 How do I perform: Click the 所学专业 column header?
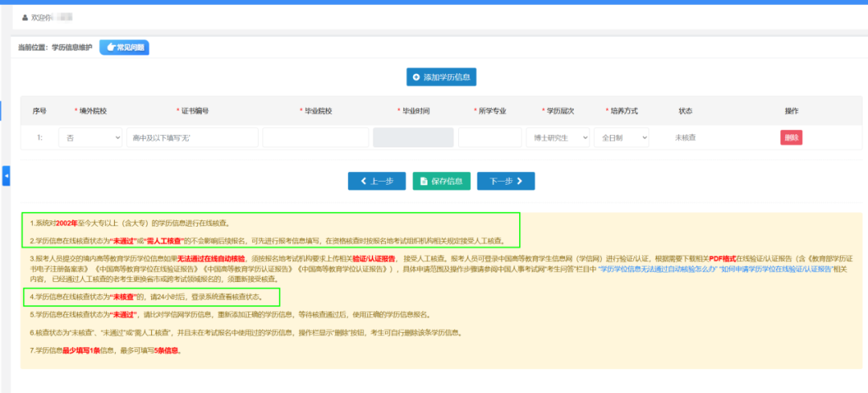click(490, 111)
